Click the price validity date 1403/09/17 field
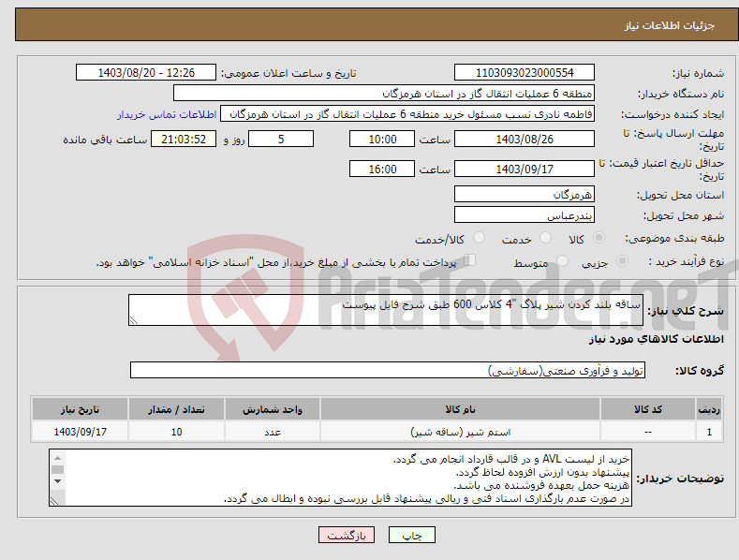The width and height of the screenshot is (739, 560). 525,169
